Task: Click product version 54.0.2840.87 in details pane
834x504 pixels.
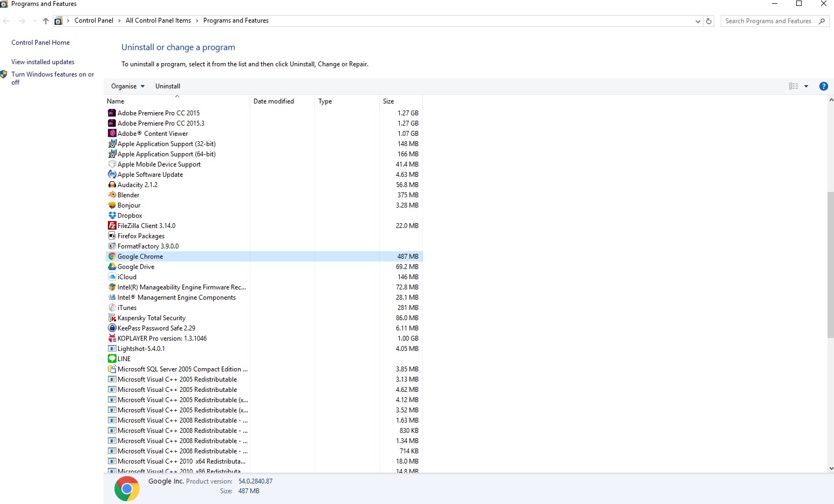Action: (x=256, y=481)
